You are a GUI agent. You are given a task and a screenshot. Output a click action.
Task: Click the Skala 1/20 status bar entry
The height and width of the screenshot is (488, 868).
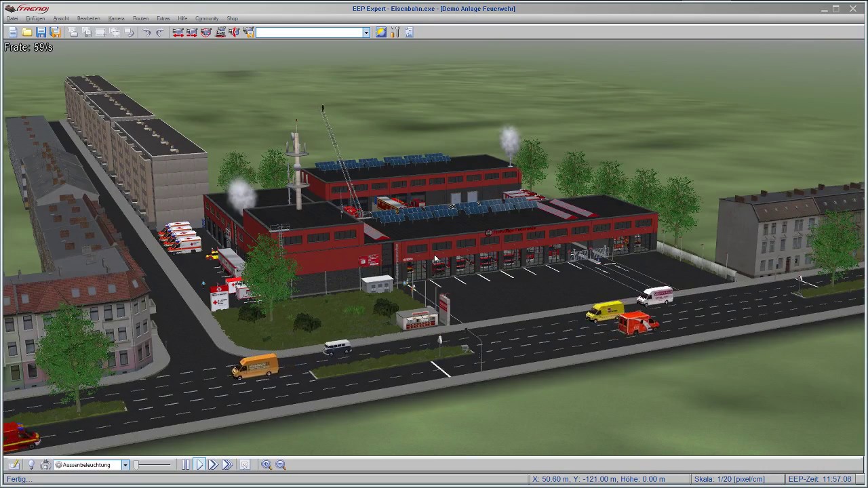coord(730,479)
